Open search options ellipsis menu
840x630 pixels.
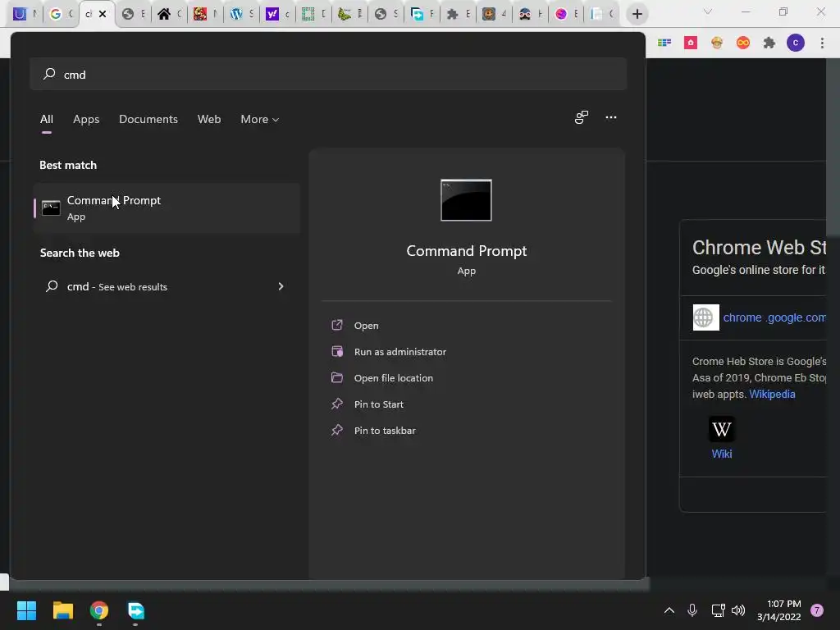(x=611, y=117)
